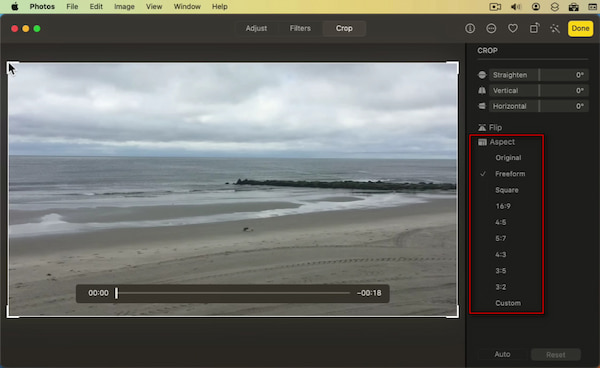This screenshot has height=368, width=600.
Task: Click the layers-style menu bar icon
Action: click(555, 7)
